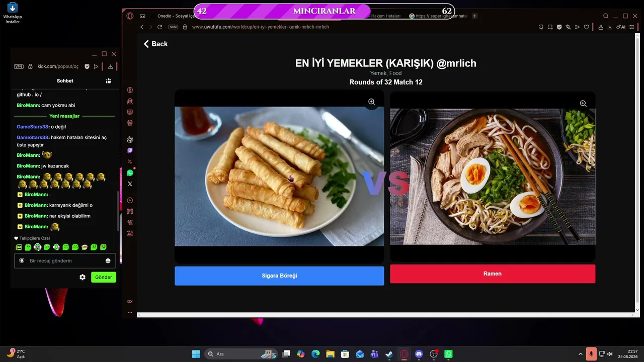Vote for Sigara Böreği

tap(279, 276)
